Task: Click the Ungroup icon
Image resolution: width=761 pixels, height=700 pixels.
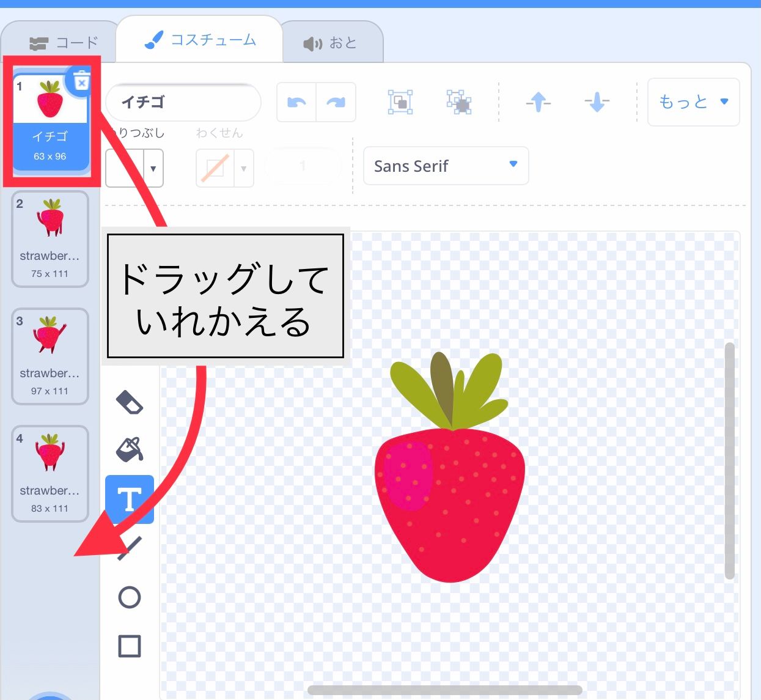Action: tap(460, 102)
